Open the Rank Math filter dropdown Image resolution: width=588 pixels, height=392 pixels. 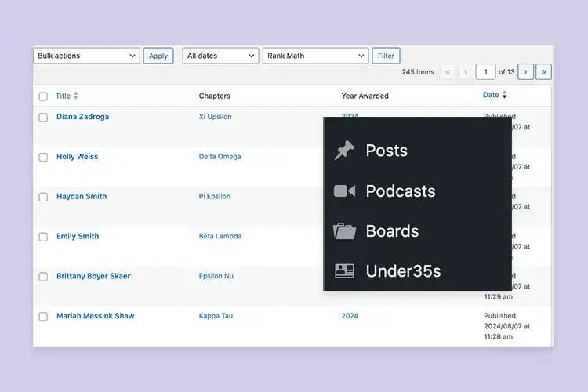pyautogui.click(x=316, y=56)
